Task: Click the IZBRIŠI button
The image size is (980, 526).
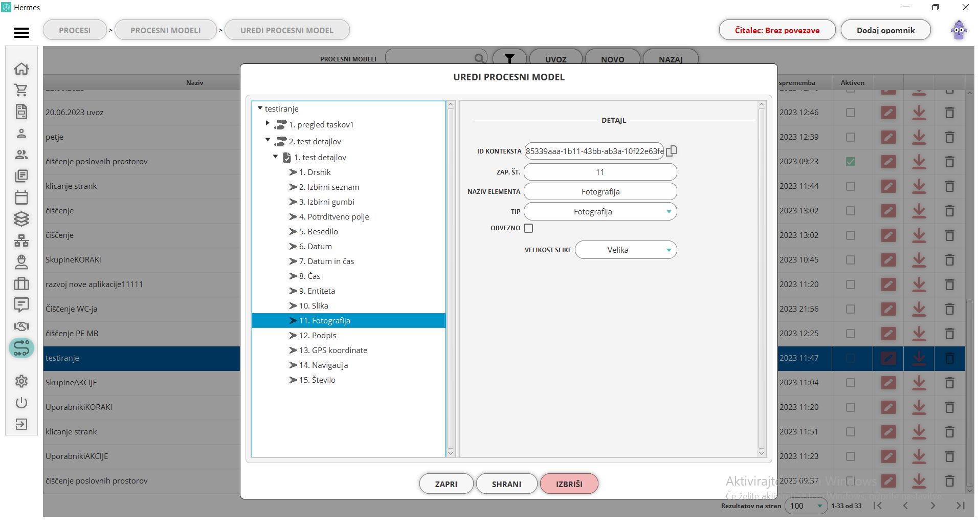Action: (x=569, y=484)
